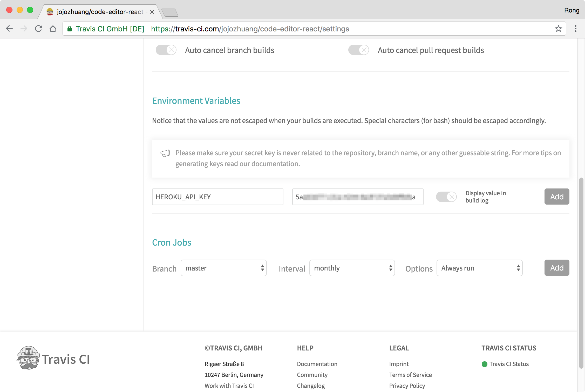Screen dimensions: 585x392
Task: Open the Changelog footer link
Action: [311, 386]
